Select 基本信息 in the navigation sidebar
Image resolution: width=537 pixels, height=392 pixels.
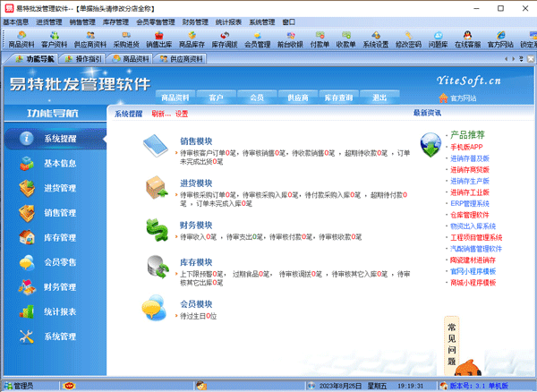point(55,163)
